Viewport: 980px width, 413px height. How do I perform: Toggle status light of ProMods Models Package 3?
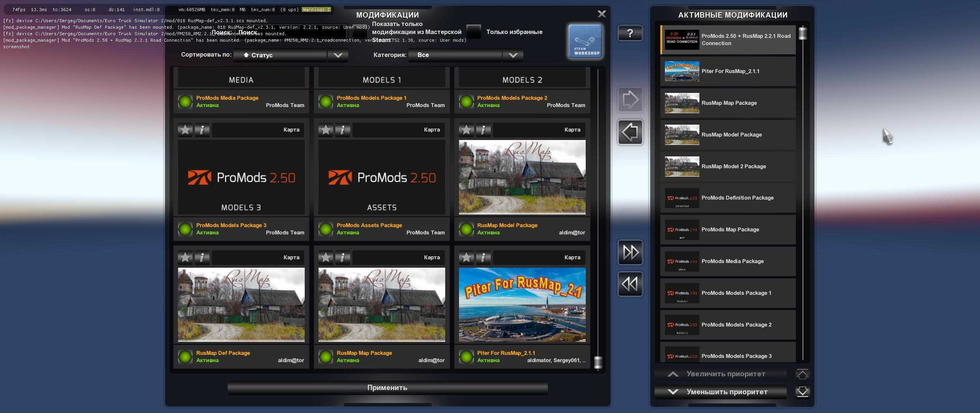coord(185,229)
